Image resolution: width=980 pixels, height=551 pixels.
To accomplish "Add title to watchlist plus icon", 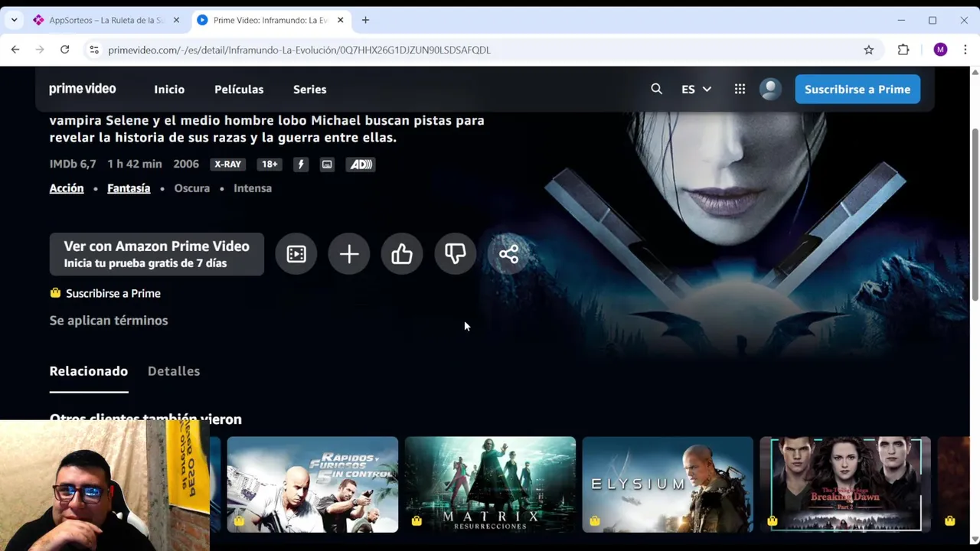I will click(349, 254).
